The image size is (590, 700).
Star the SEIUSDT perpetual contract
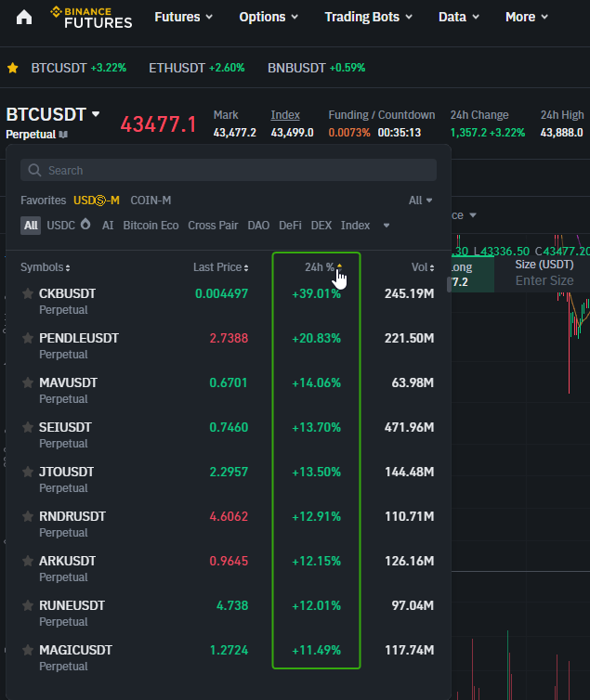(28, 427)
